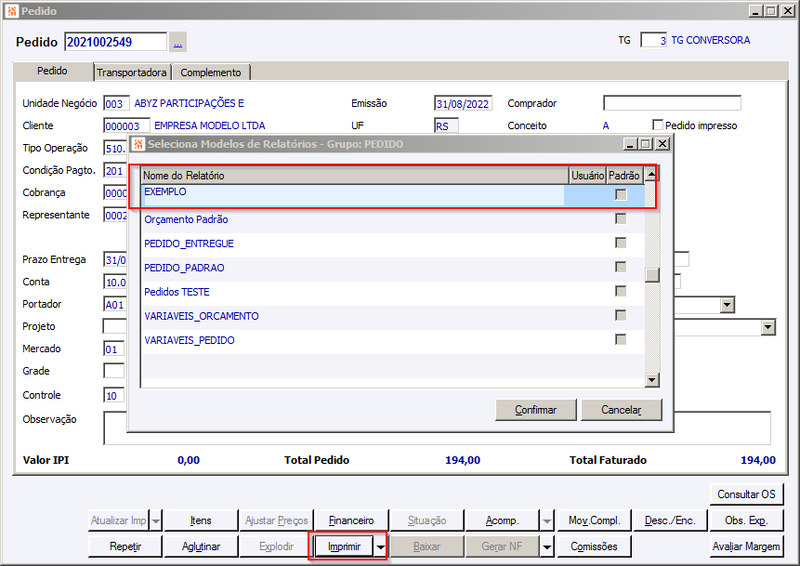Tick the Padrão checkbox for VARIAVEIS_PEDIDO
Screen dimensions: 800x566
coord(620,339)
